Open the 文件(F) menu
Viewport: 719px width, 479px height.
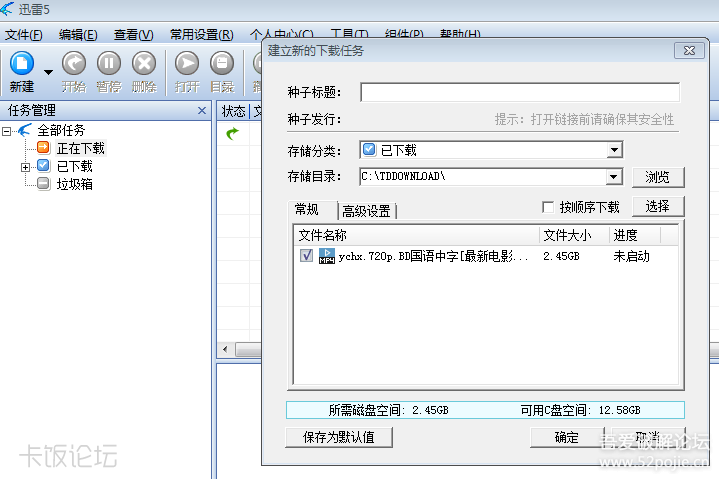[x=24, y=35]
